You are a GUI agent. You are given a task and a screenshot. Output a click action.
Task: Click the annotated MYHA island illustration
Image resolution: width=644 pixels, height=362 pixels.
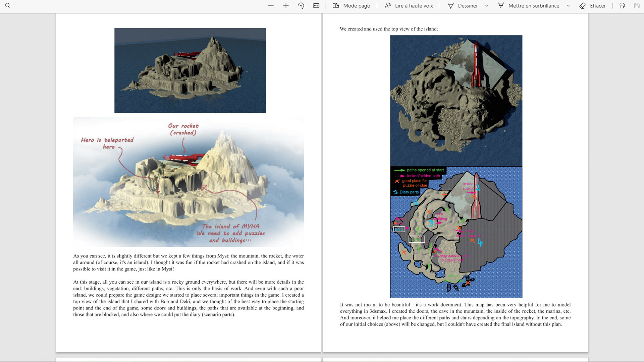[189, 181]
